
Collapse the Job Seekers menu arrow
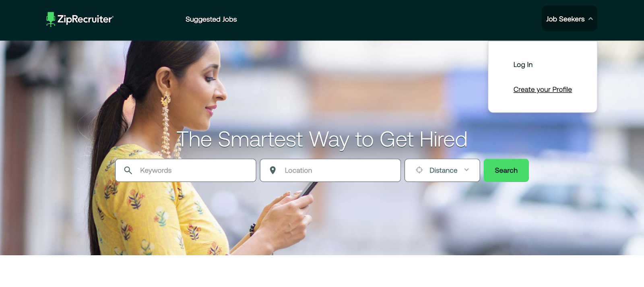[590, 19]
